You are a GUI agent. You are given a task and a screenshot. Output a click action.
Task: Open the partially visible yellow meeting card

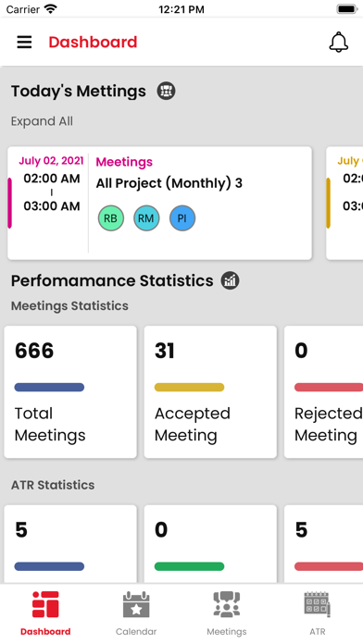[x=344, y=203]
